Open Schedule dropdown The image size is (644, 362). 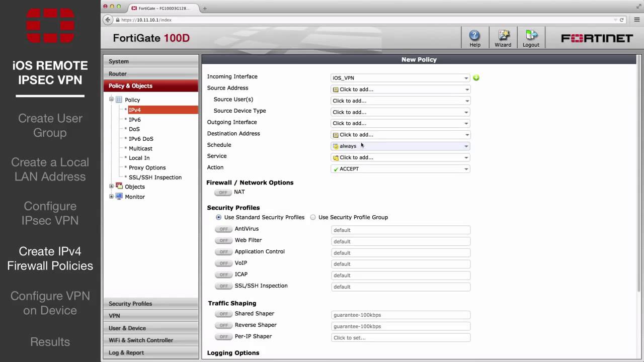coord(400,146)
